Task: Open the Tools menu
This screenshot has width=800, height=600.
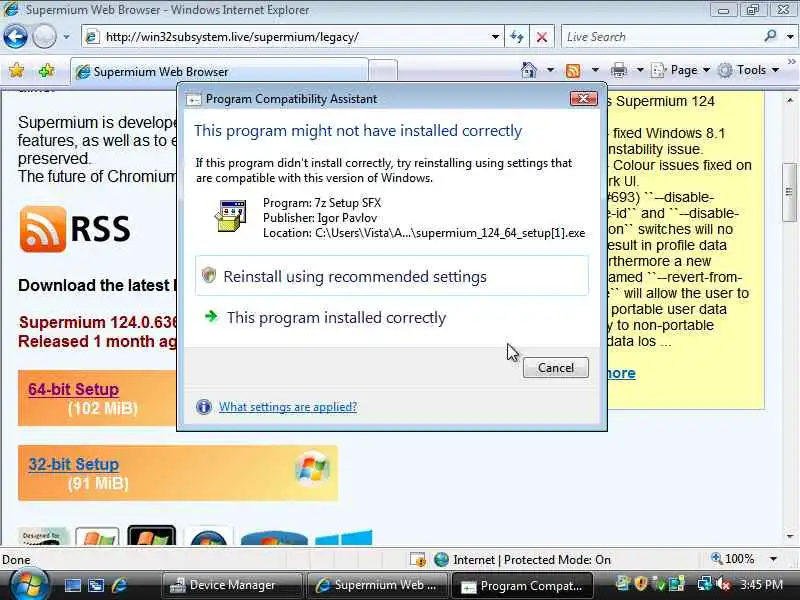Action: click(x=748, y=70)
